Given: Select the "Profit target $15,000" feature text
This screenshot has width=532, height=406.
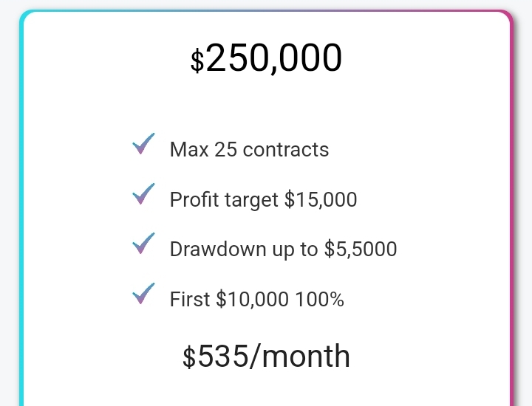Looking at the screenshot, I should (x=263, y=200).
